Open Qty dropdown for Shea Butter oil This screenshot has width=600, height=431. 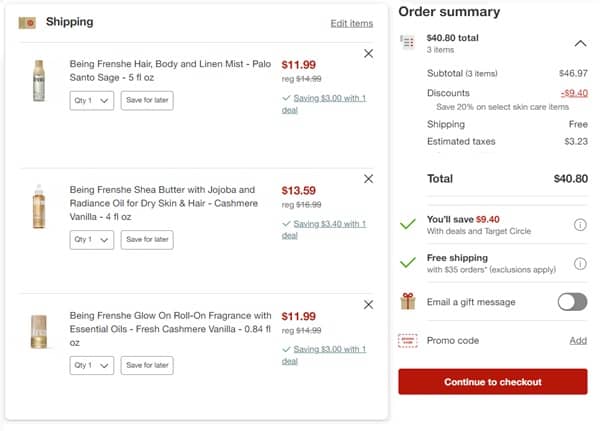pos(92,240)
